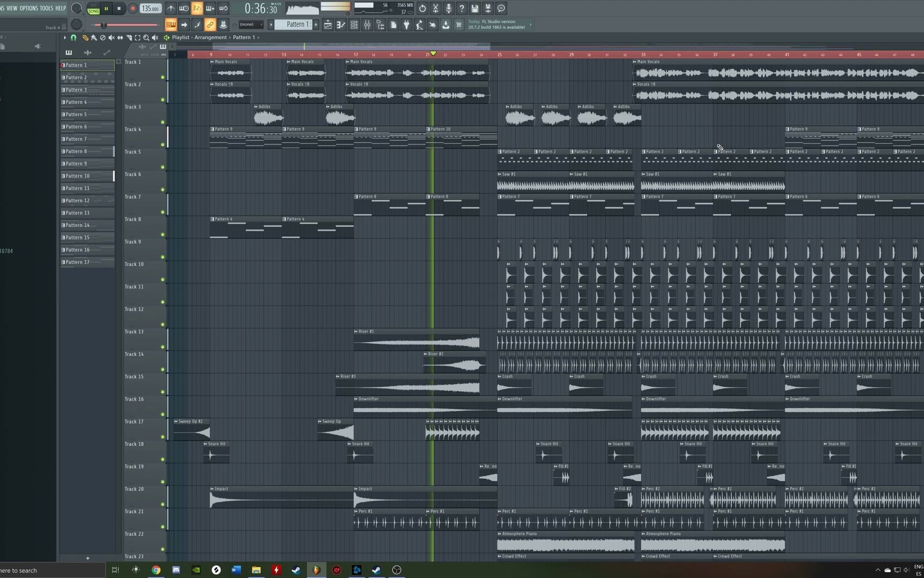Select the Draw (pencil) tool in the playlist toolbar
Viewport: 924px width, 578px height.
coord(85,37)
